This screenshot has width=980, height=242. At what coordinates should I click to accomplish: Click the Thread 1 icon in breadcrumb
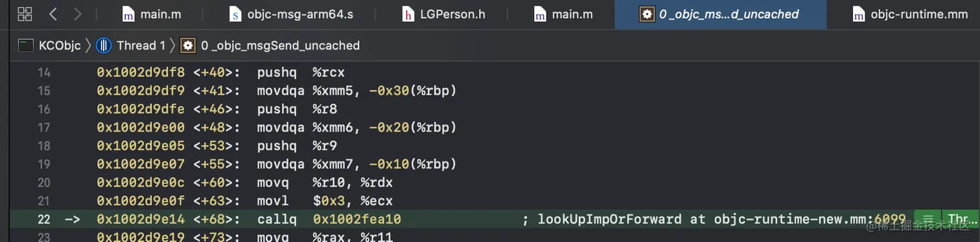(x=104, y=45)
